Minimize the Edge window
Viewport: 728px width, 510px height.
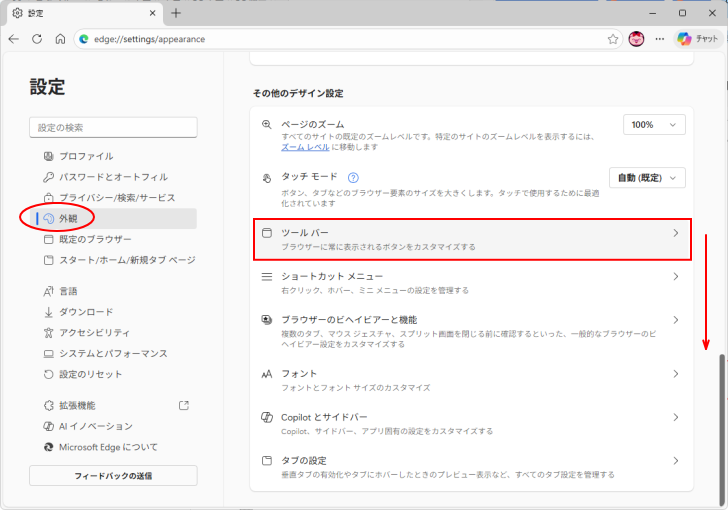[653, 13]
